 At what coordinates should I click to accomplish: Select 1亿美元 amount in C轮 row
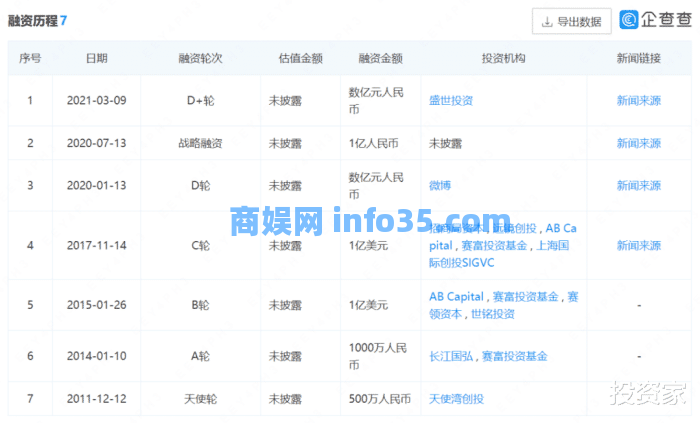368,245
